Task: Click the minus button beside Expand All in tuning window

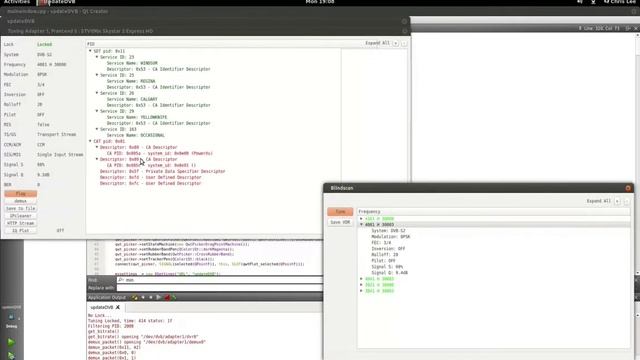Action: tap(404, 43)
